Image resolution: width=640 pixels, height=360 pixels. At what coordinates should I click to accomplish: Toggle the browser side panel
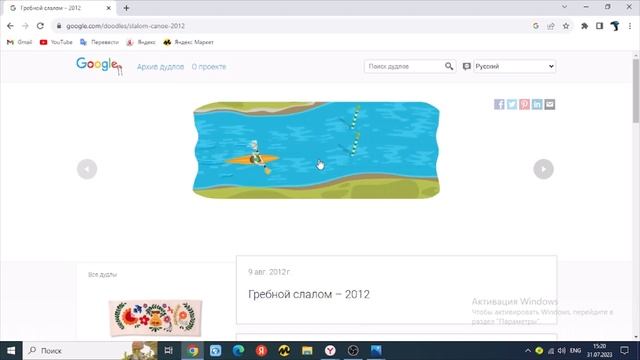tap(599, 26)
